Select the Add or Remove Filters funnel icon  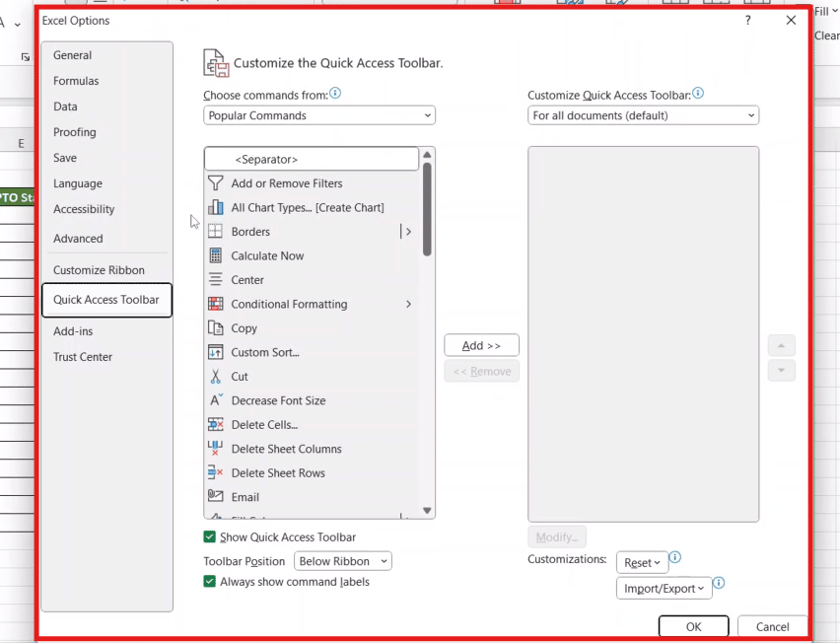click(215, 183)
